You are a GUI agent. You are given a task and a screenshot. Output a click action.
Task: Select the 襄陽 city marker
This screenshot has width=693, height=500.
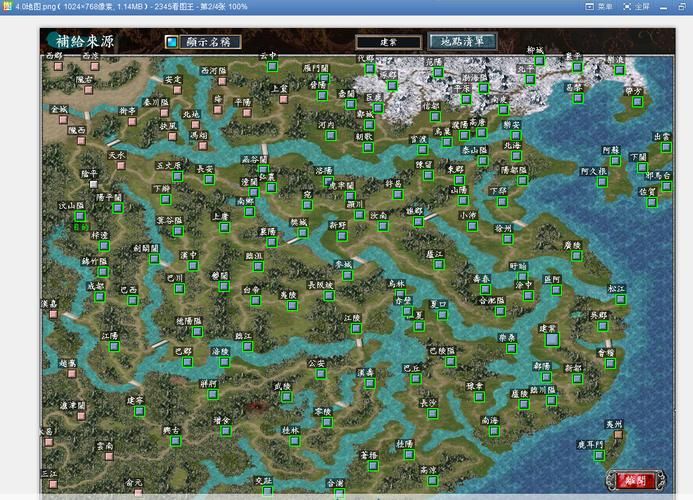[x=271, y=242]
